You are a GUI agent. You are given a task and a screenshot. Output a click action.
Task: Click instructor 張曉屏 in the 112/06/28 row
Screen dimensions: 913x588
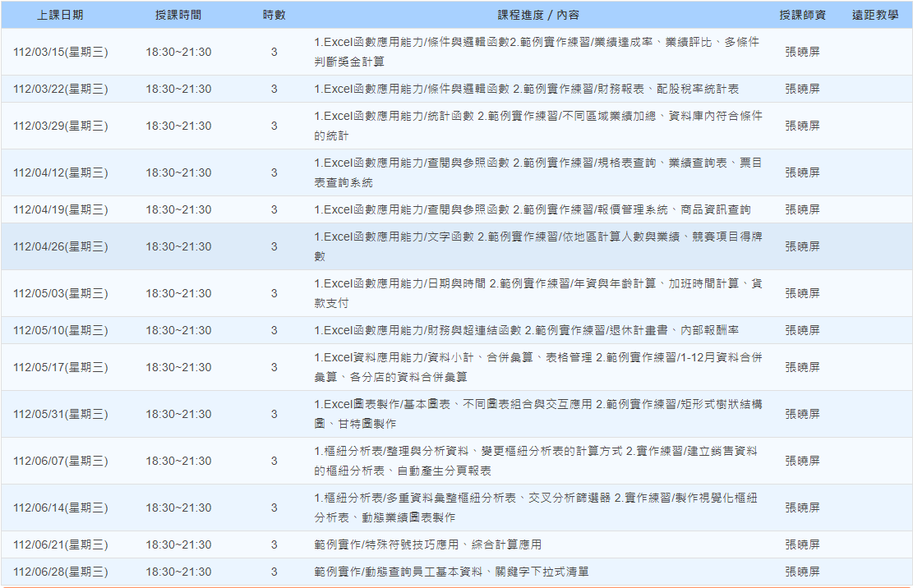802,572
